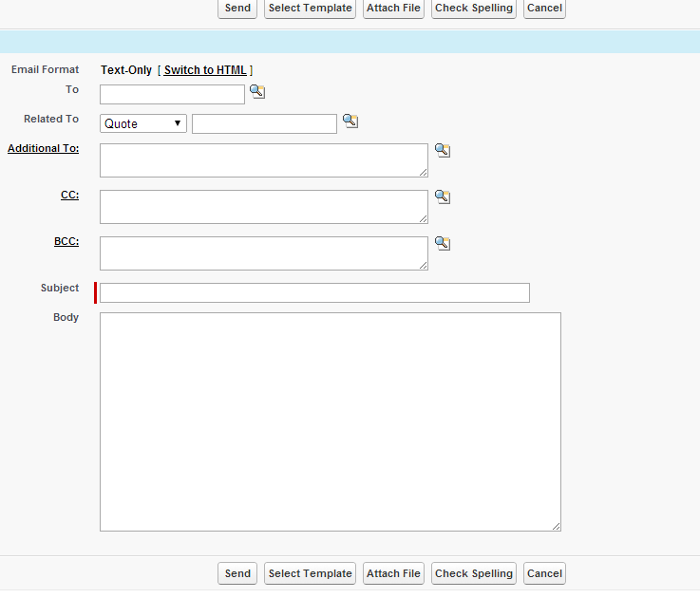This screenshot has height=598, width=700.
Task: Select the "Body" field label
Action: [66, 317]
